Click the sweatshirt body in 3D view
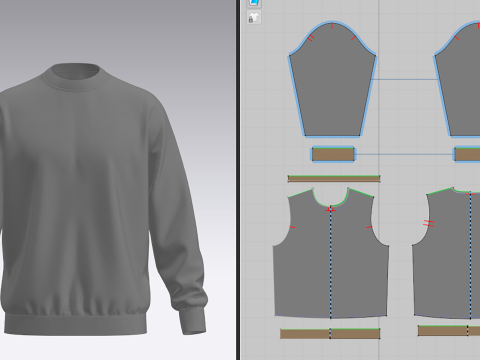This screenshot has width=480, height=360. (77, 200)
